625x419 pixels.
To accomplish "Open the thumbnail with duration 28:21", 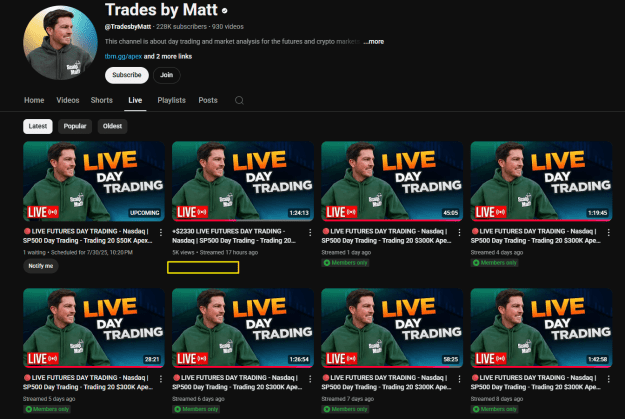I will pyautogui.click(x=94, y=328).
